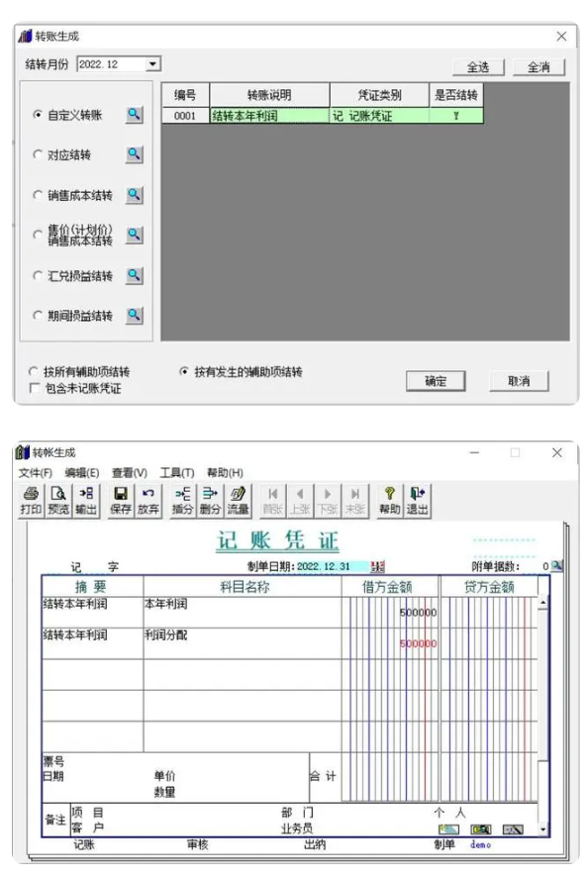
Task: Click the 删分 delete entry icon
Action: coord(210,501)
